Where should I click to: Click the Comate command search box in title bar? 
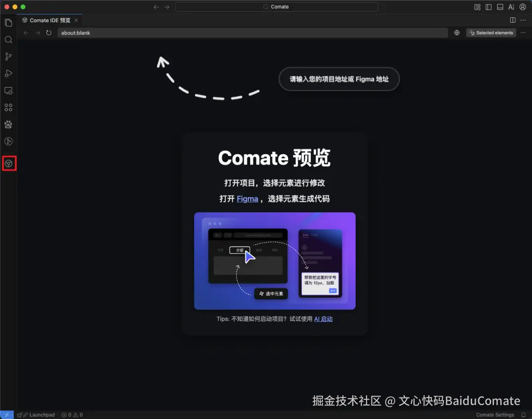click(276, 7)
